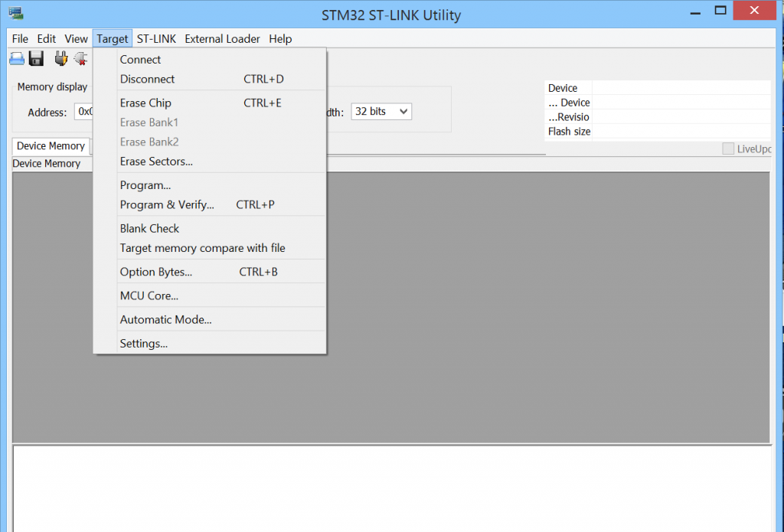Select the greyed Erase Bank1 entry

click(210, 122)
